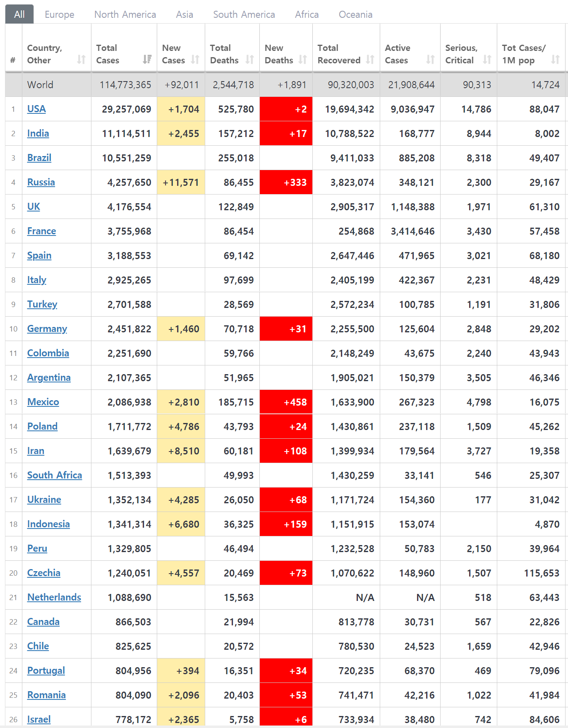Viewport: 568px width, 728px height.
Task: Sort by New Deaths column icon
Action: [303, 60]
